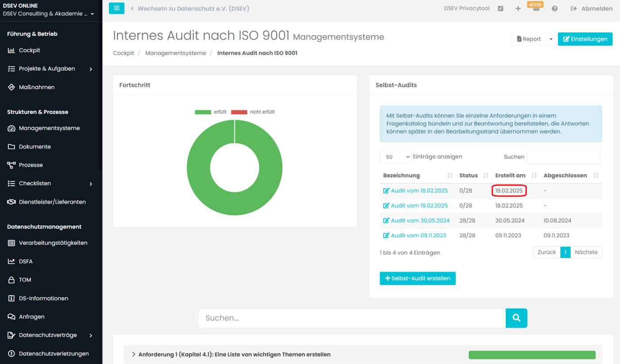Click the hamburger menu toggle button
The width and height of the screenshot is (620, 364).
[116, 8]
